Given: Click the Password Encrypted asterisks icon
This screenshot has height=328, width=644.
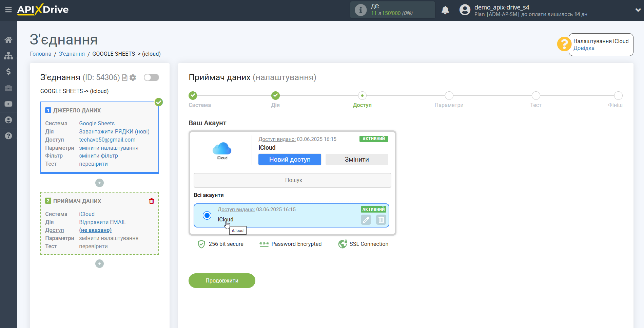Looking at the screenshot, I should click(264, 244).
